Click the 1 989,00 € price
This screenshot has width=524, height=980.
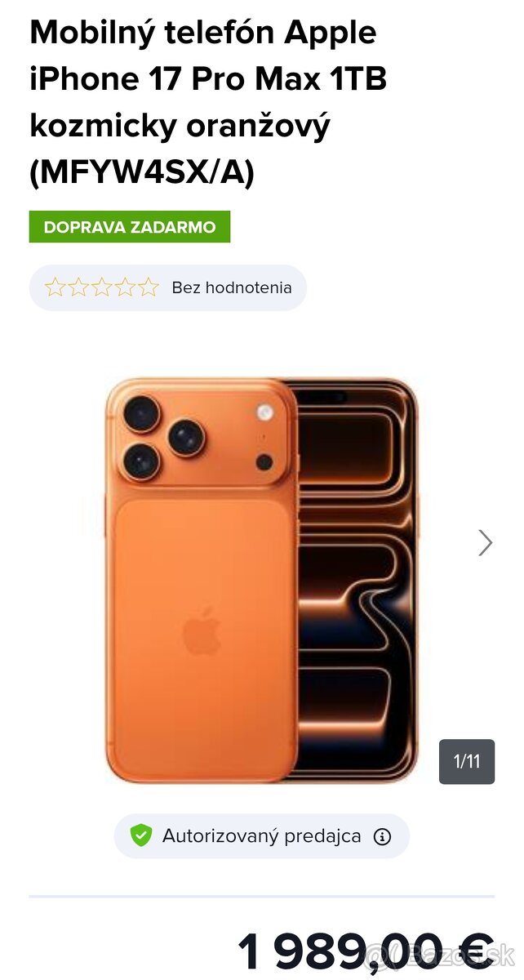366,952
